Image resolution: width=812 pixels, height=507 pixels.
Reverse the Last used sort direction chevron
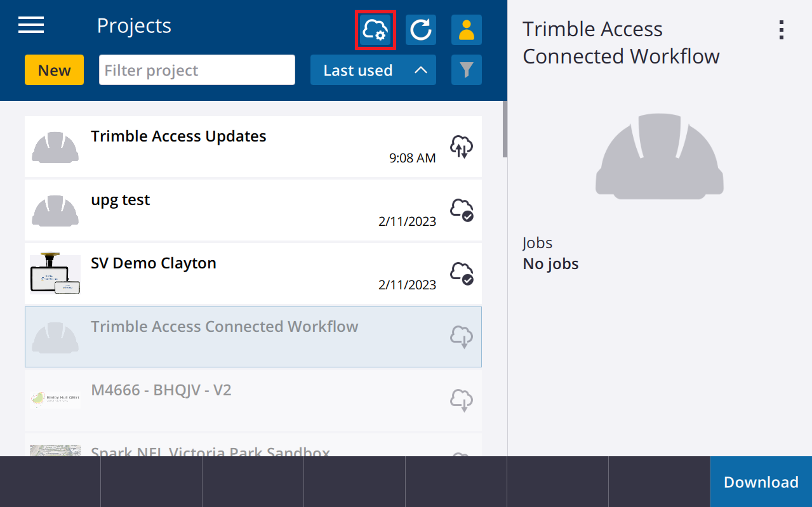tap(420, 70)
